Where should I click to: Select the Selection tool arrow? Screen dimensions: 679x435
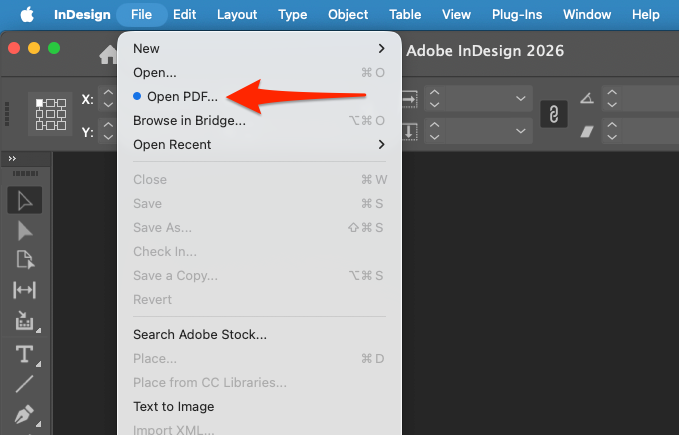tap(24, 200)
